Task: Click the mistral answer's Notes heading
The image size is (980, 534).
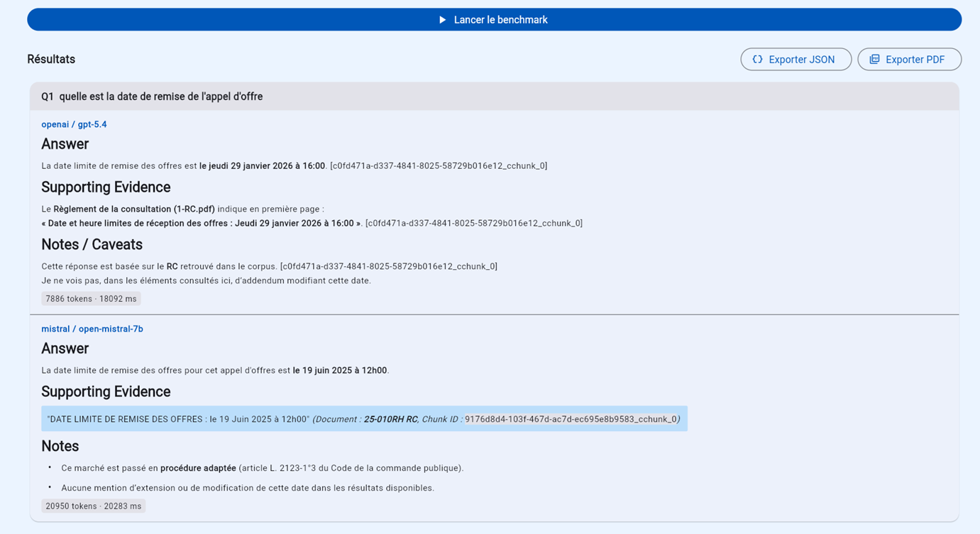Action: [x=60, y=446]
